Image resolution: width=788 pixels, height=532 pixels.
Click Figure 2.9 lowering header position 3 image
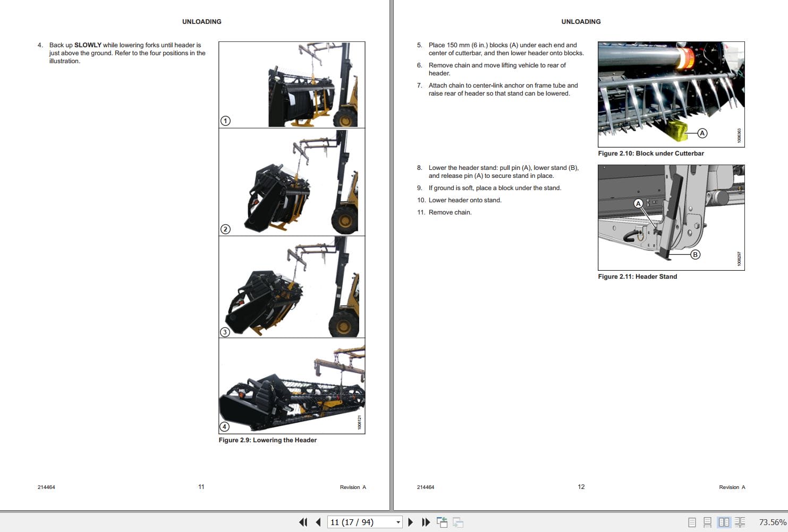coord(292,287)
